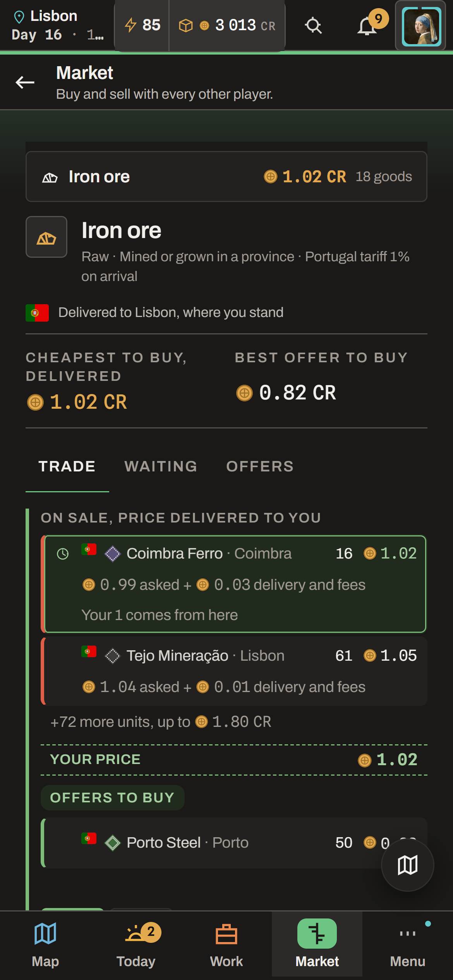
Task: Select the Tejo Mineração Lisbon listing
Action: point(235,672)
